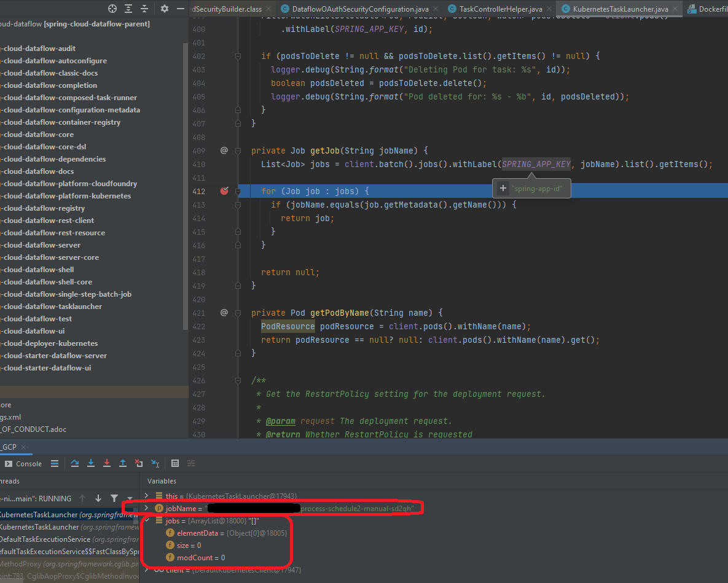The image size is (728, 583).
Task: Click the @param tag on line 429
Action: pyautogui.click(x=280, y=421)
